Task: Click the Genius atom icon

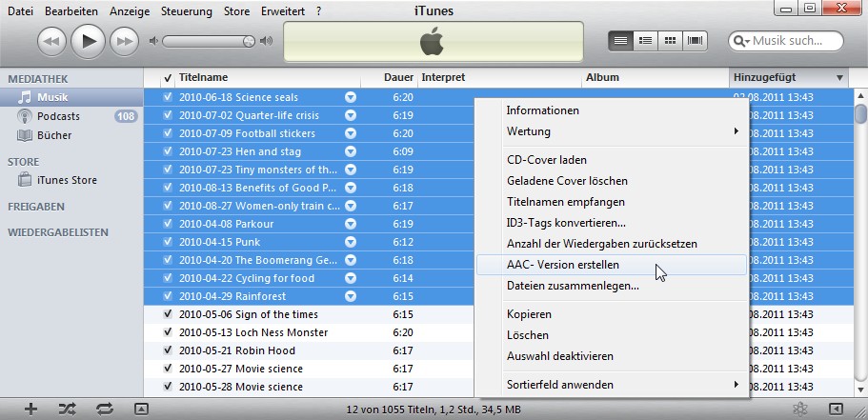Action: 799,409
